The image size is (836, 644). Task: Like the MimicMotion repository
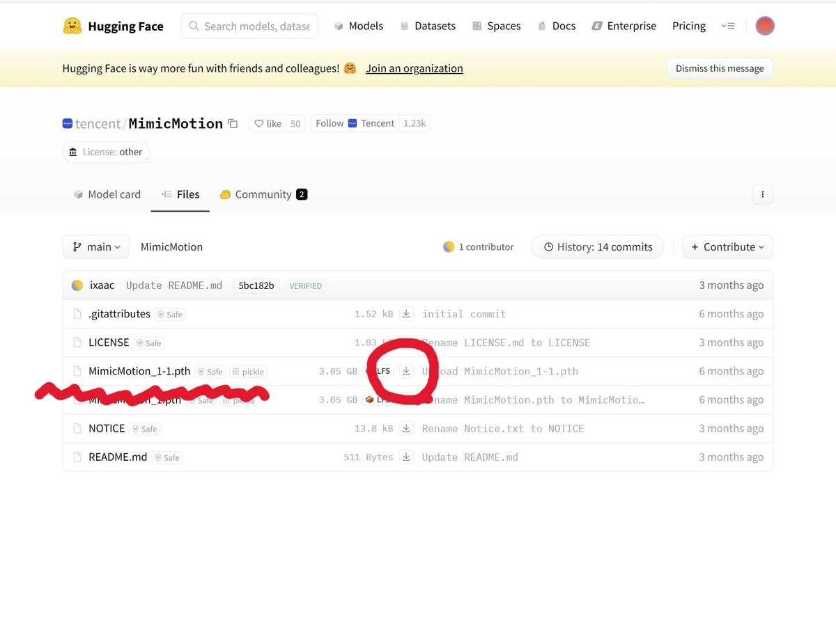pos(268,123)
